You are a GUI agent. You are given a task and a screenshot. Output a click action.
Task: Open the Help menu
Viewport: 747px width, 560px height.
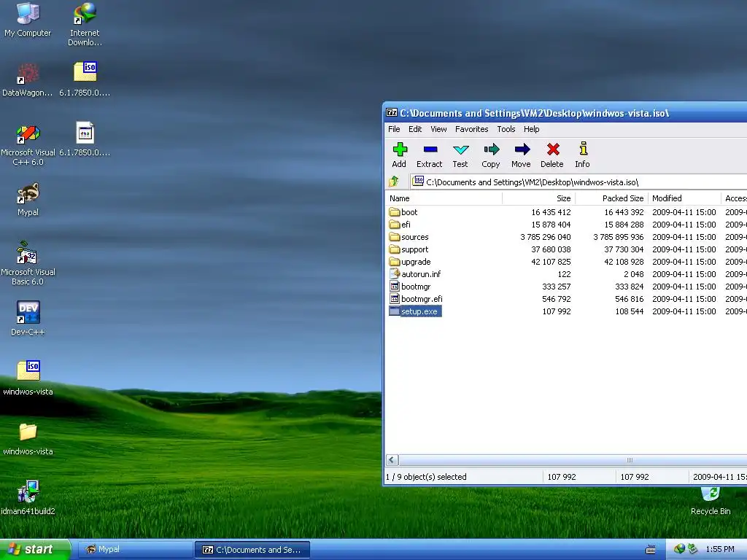pos(531,129)
